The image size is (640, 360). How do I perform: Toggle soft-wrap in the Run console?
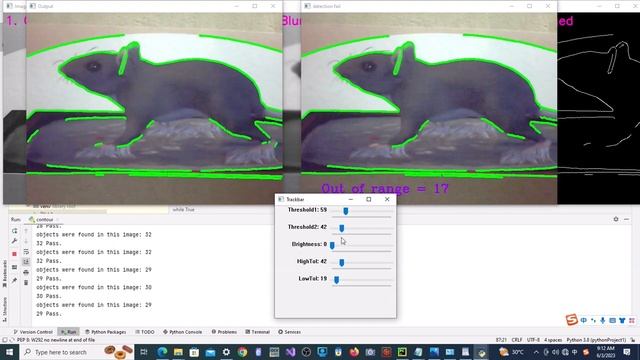(x=26, y=252)
